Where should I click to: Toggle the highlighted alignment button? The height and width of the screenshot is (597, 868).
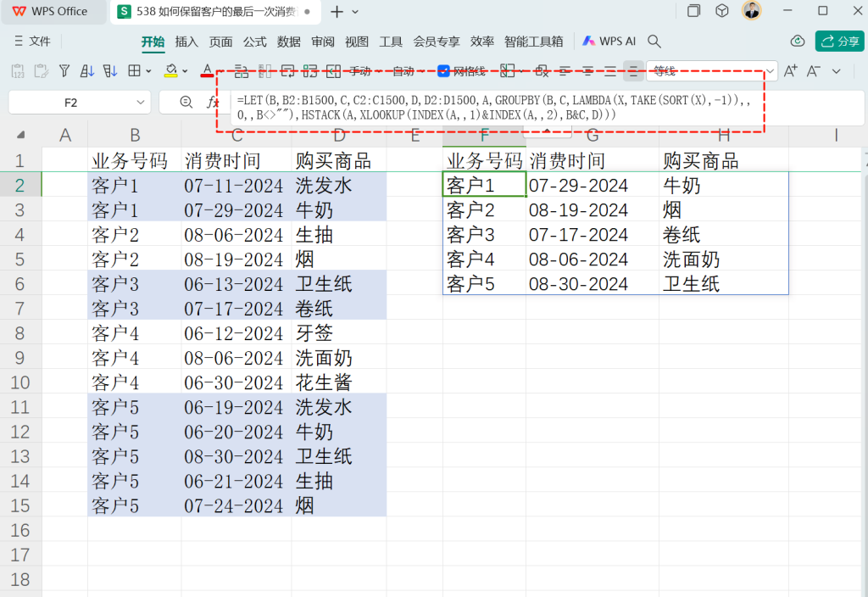pyautogui.click(x=633, y=71)
